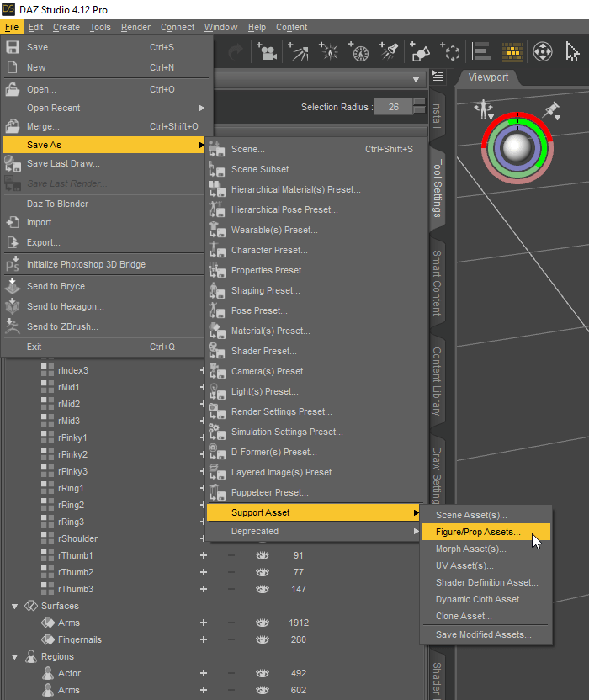This screenshot has height=700, width=589.
Task: Open the tool pane dropdown arrow
Action: tap(416, 80)
